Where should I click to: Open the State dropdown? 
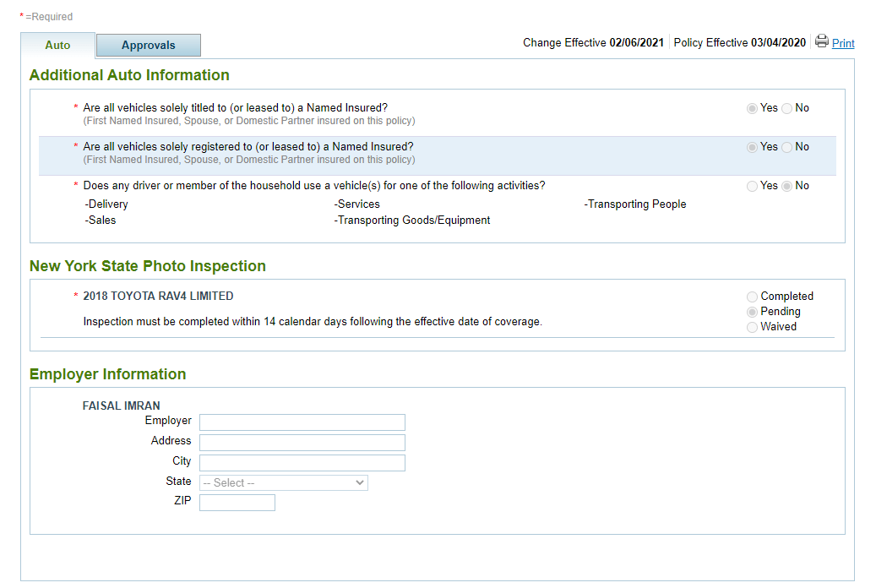(283, 482)
